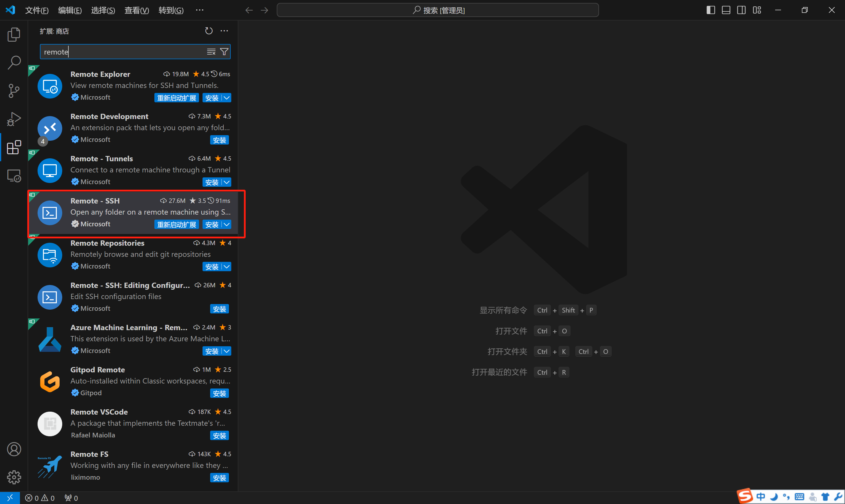The width and height of the screenshot is (845, 504).
Task: Click 重新启动扩展 for Remote Explorer
Action: 176,98
